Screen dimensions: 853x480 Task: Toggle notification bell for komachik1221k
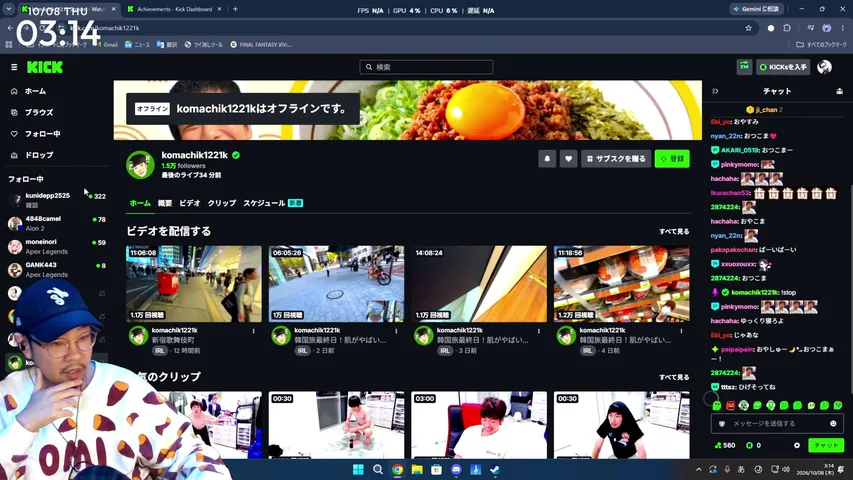tap(547, 158)
